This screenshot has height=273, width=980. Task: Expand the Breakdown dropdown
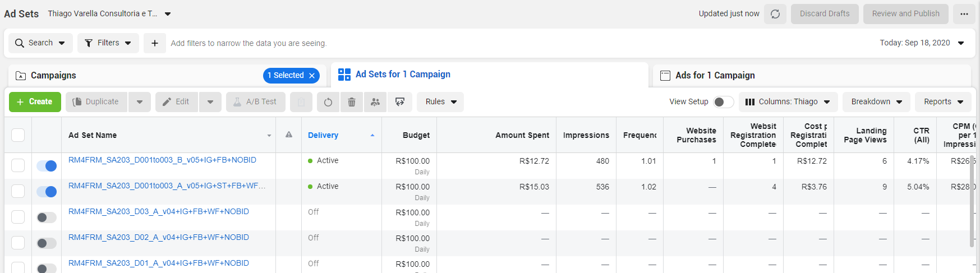[x=876, y=102]
